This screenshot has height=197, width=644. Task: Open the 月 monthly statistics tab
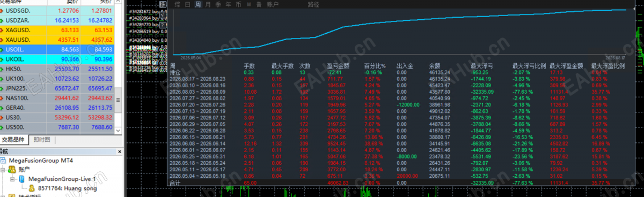207,4
